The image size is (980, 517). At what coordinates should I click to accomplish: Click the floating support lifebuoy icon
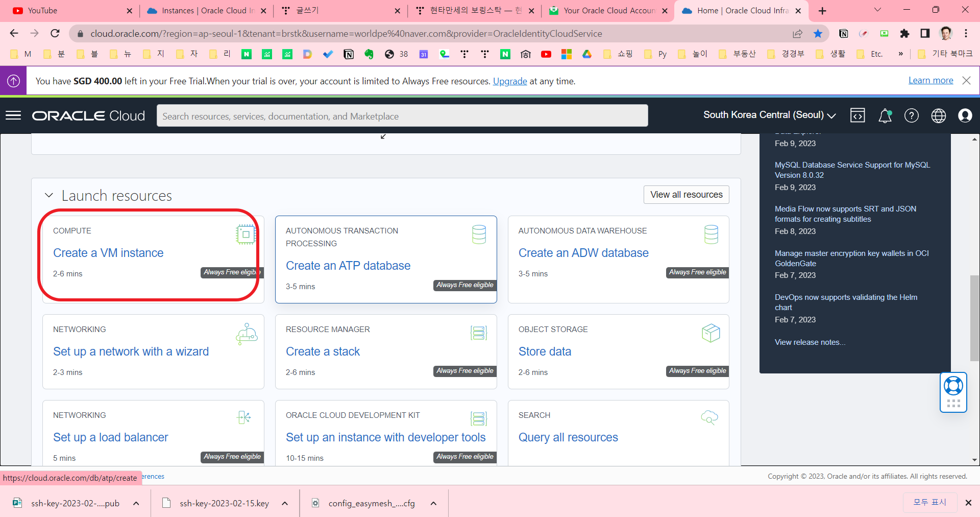tap(953, 385)
